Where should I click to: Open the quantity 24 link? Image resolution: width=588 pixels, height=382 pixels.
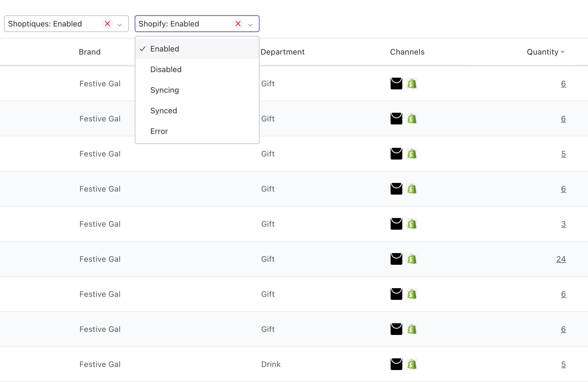[x=561, y=259]
